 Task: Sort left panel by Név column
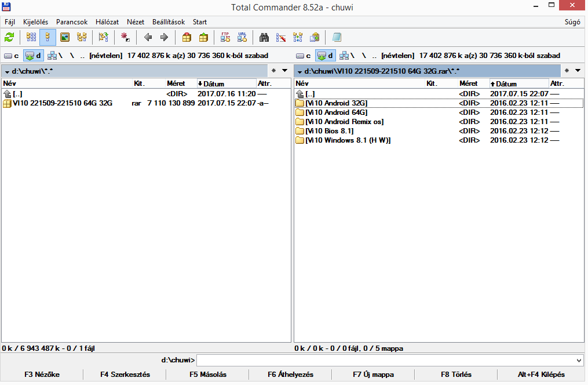tap(67, 83)
